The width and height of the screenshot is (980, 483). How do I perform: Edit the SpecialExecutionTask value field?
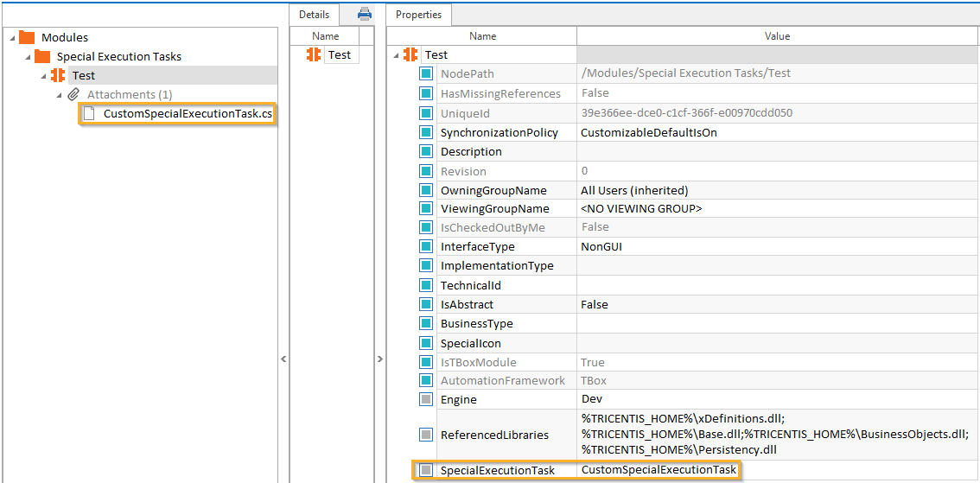[659, 470]
